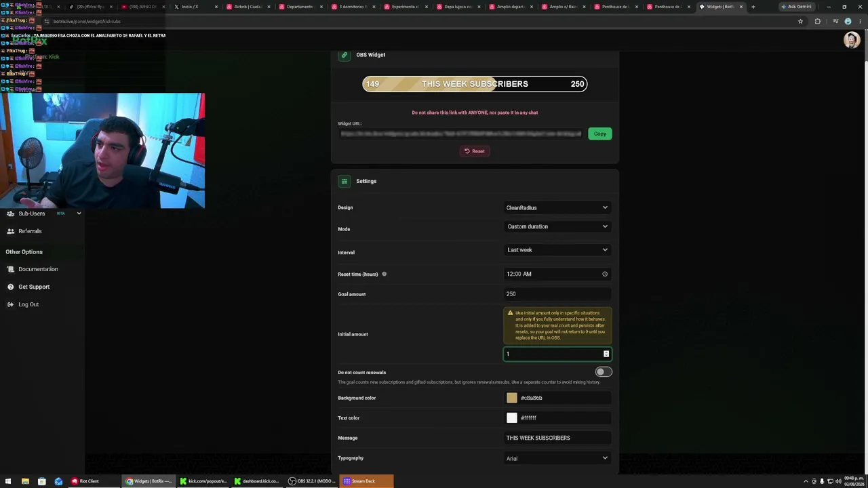Switch to the Inicio / X tab
Screen dimensions: 868x488
point(195,7)
